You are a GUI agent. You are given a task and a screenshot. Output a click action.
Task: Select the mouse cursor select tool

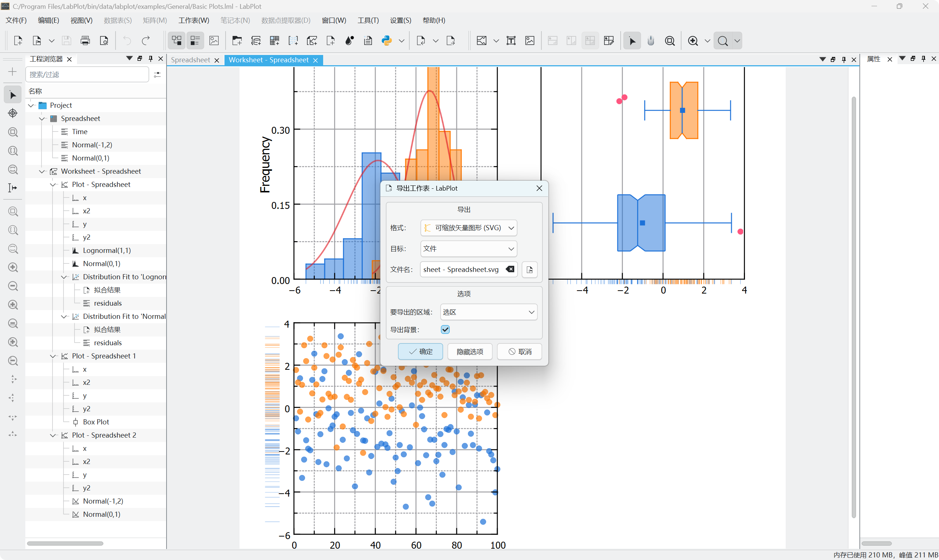coord(632,41)
